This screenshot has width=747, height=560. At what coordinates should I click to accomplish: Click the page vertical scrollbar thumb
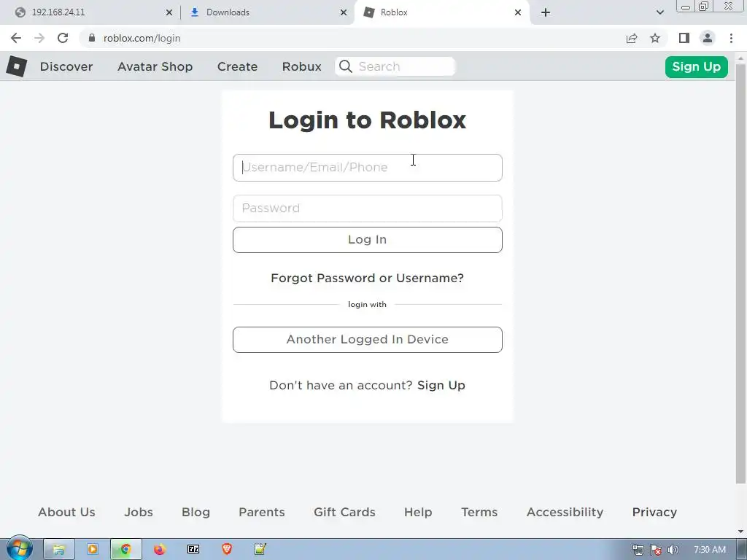point(740,274)
